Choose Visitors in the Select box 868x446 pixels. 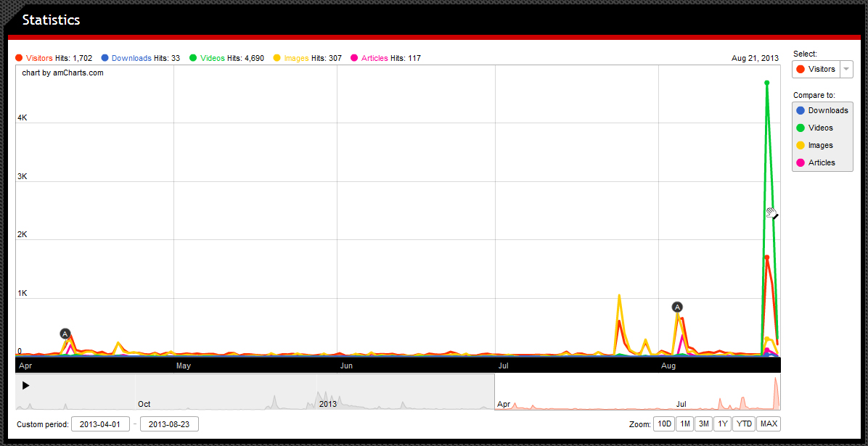[x=816, y=70]
